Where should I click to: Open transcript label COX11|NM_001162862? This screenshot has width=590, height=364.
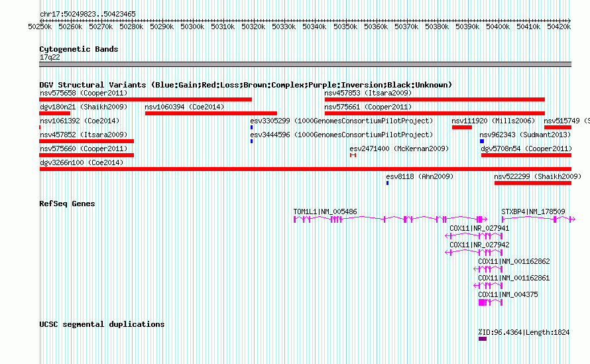(x=514, y=261)
